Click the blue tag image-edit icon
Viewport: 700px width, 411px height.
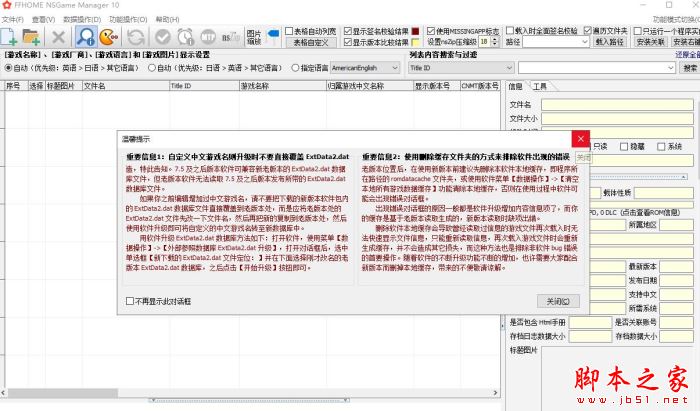(x=273, y=36)
